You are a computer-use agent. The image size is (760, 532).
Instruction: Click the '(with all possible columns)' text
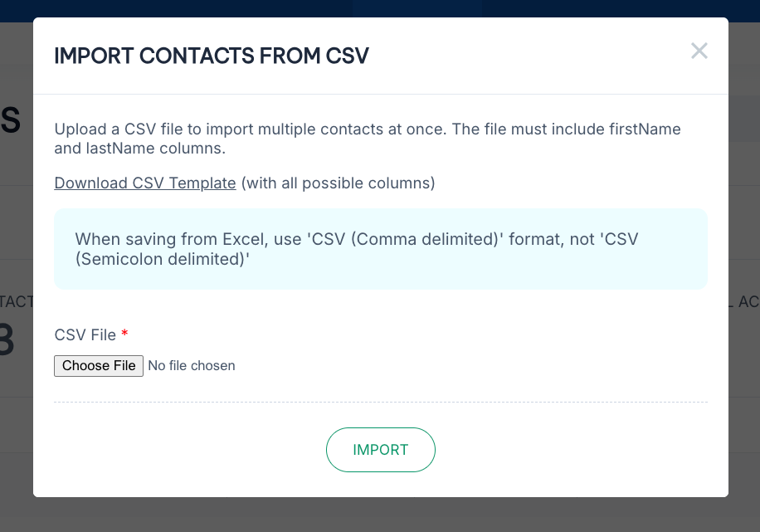[338, 183]
